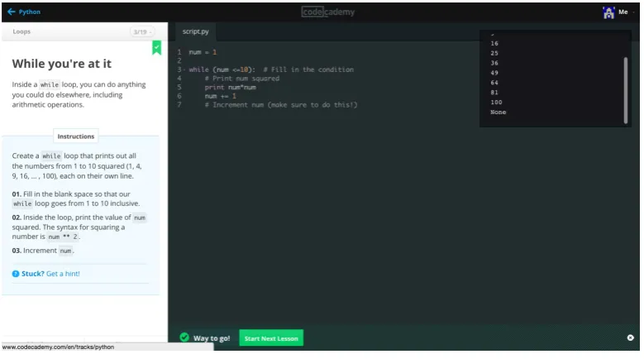This screenshot has height=359, width=644.
Task: Expand the Me account dropdown
Action: coord(626,12)
